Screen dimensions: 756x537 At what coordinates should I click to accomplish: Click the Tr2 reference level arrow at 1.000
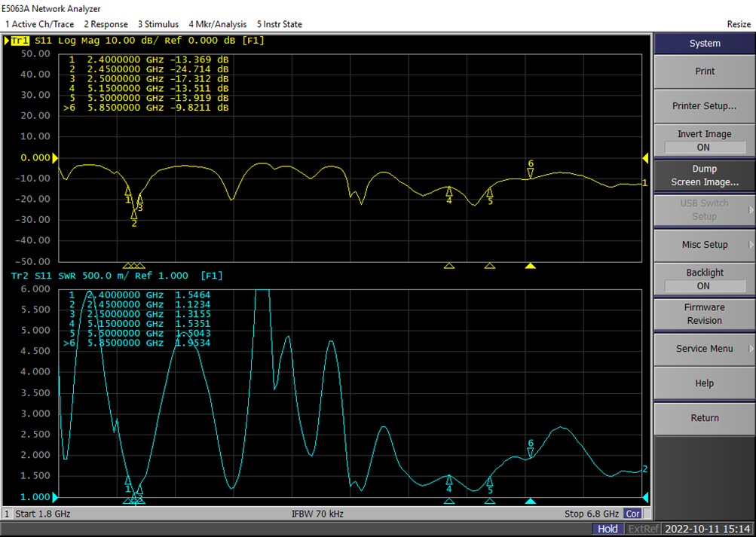55,497
